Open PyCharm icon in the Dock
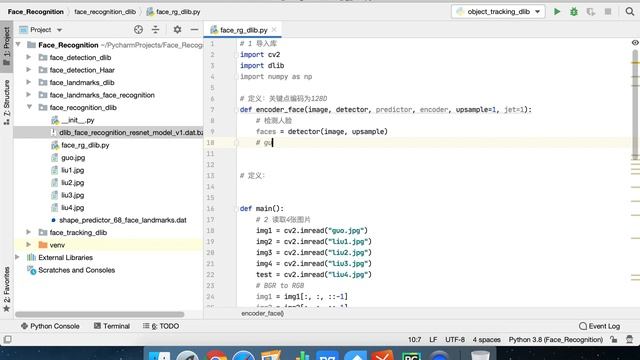Screen dimensions: 640x360 click(x=411, y=355)
